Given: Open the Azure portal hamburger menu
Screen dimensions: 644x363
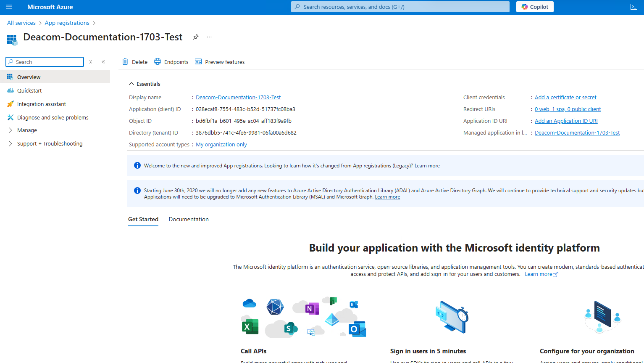Looking at the screenshot, I should 9,7.
